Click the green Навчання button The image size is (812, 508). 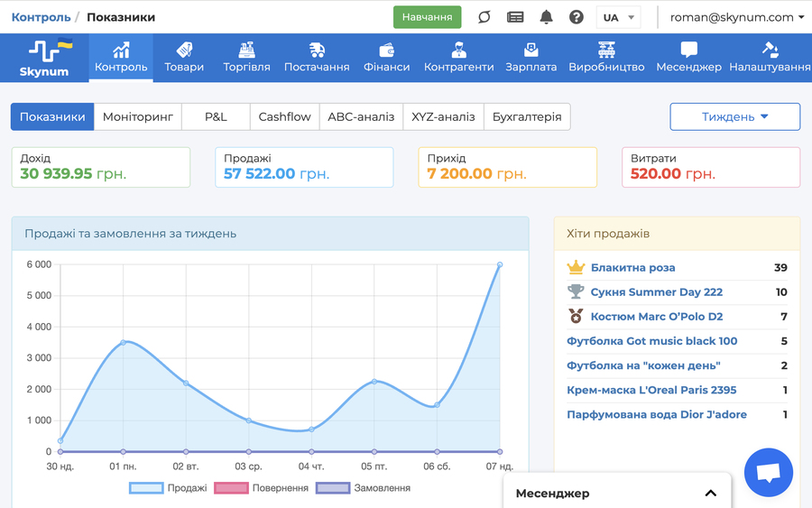(x=427, y=17)
